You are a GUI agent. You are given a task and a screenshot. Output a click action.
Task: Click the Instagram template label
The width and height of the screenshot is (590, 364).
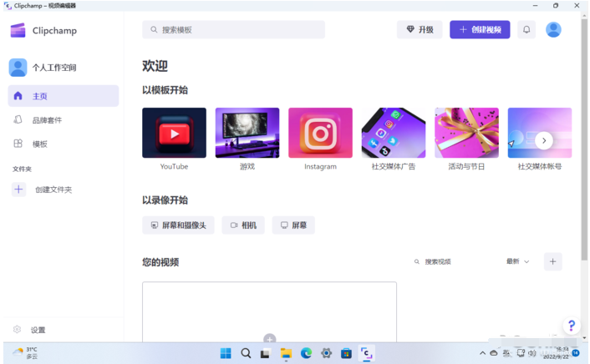pyautogui.click(x=321, y=167)
